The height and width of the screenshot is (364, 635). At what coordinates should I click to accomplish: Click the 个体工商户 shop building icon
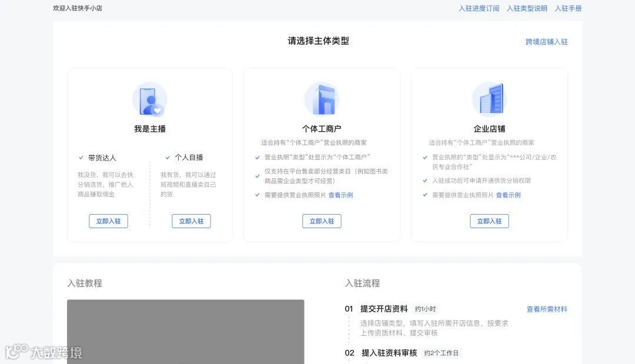(x=322, y=99)
